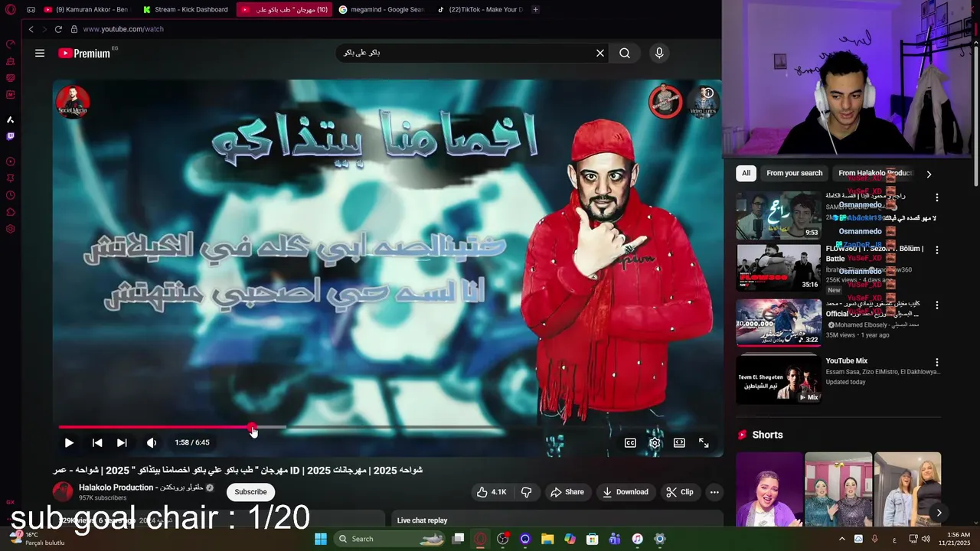Viewport: 980px width, 551px height.
Task: Enter fullscreen video mode
Action: coord(704,442)
